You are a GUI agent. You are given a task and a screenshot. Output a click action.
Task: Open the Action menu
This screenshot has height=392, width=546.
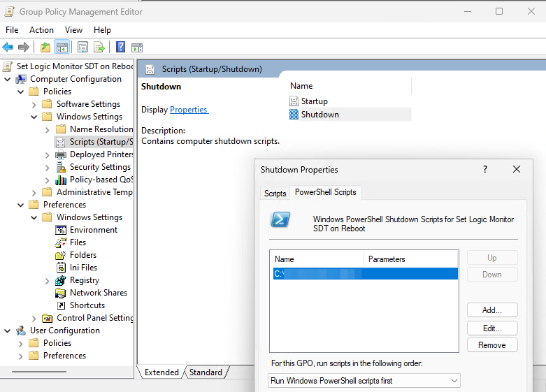pos(41,30)
